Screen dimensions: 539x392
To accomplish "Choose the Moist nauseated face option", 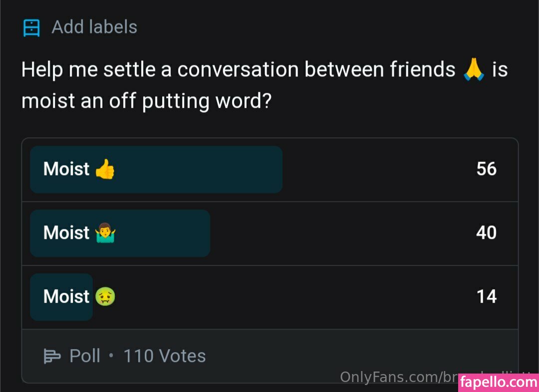I will (61, 297).
